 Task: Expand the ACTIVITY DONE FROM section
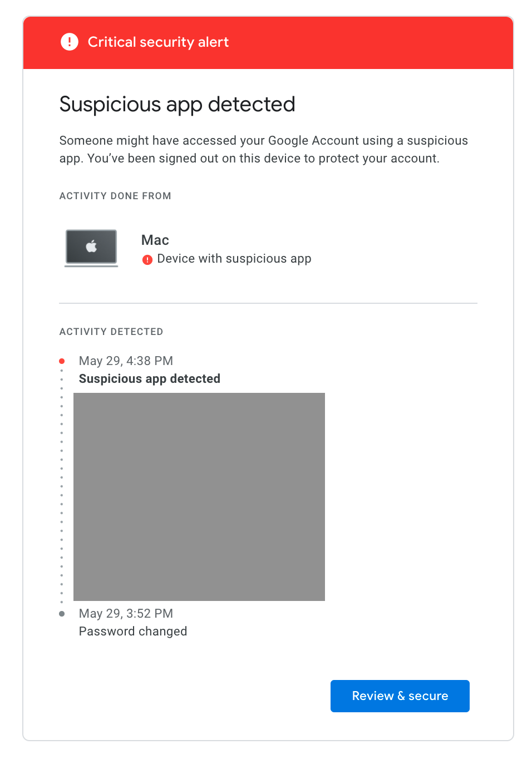point(115,196)
